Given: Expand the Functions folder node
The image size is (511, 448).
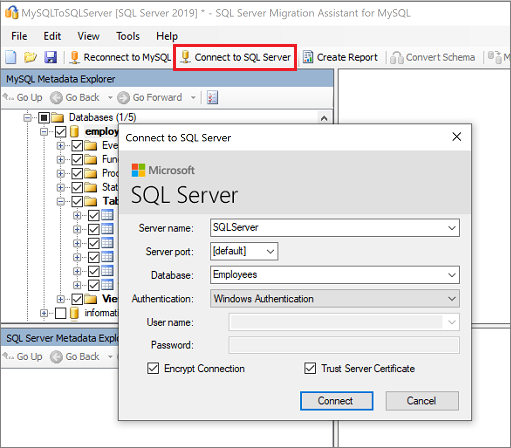Looking at the screenshot, I should tap(61, 160).
